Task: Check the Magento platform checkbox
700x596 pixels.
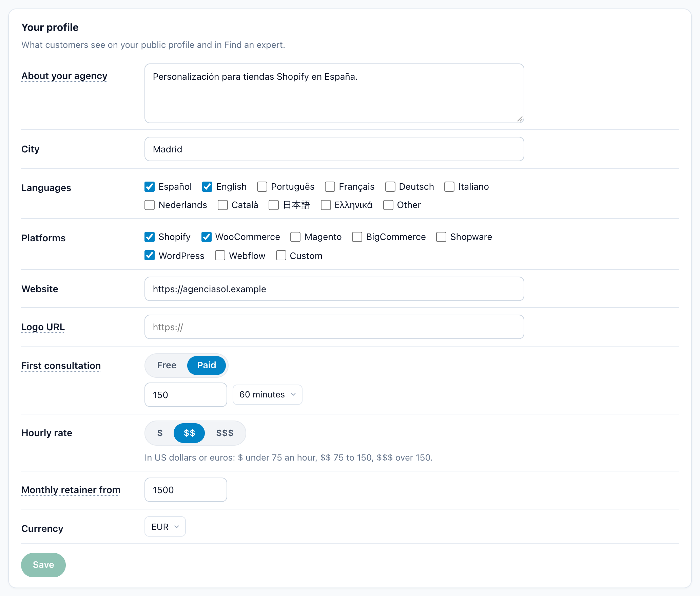Action: pyautogui.click(x=295, y=237)
